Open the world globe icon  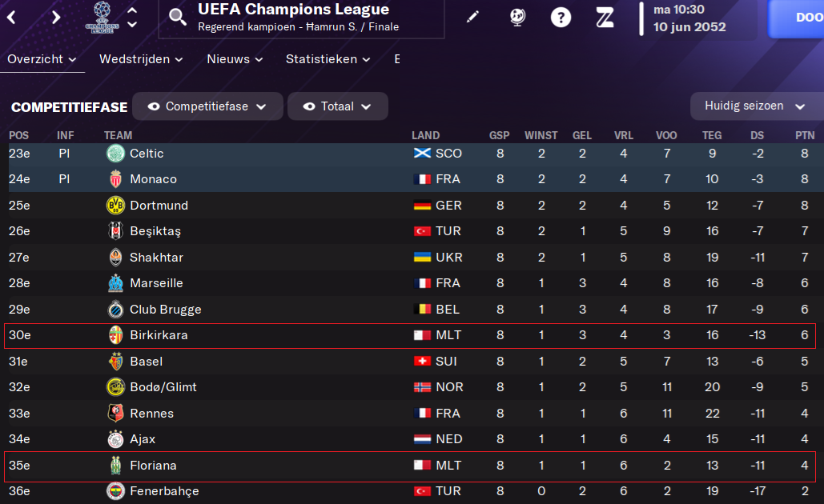click(x=517, y=18)
